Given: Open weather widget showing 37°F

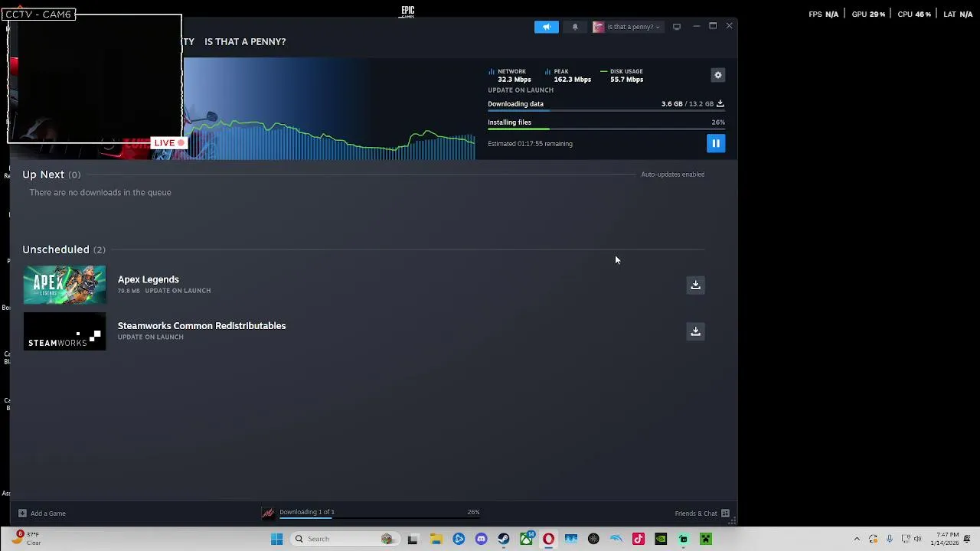Looking at the screenshot, I should (27, 539).
